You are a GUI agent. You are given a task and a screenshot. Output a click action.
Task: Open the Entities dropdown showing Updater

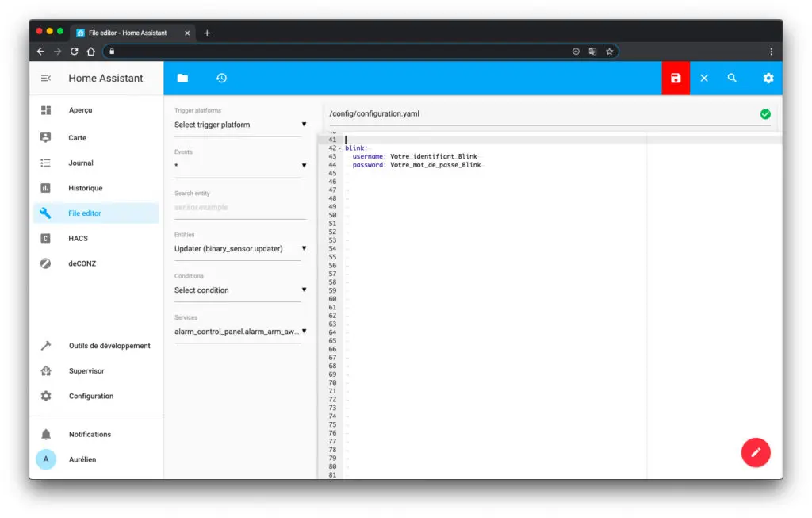(x=240, y=249)
